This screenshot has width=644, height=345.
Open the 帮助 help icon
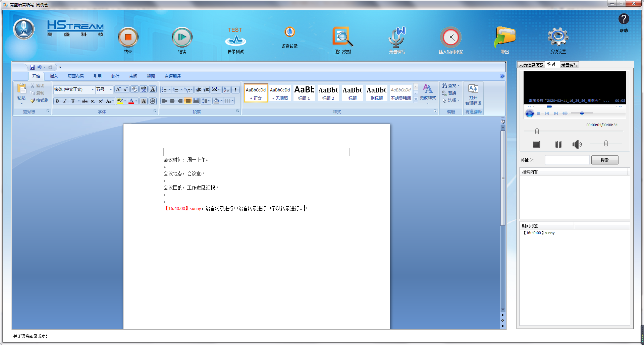(624, 19)
